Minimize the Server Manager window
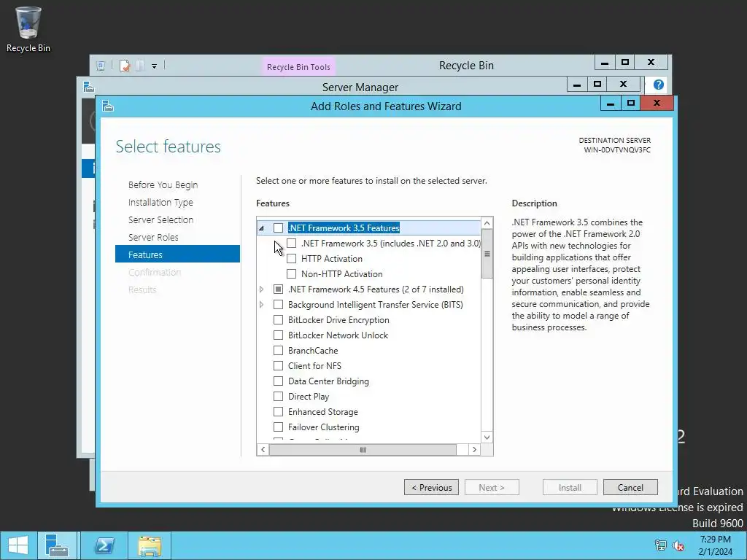Viewport: 747px width, 560px height. point(577,85)
